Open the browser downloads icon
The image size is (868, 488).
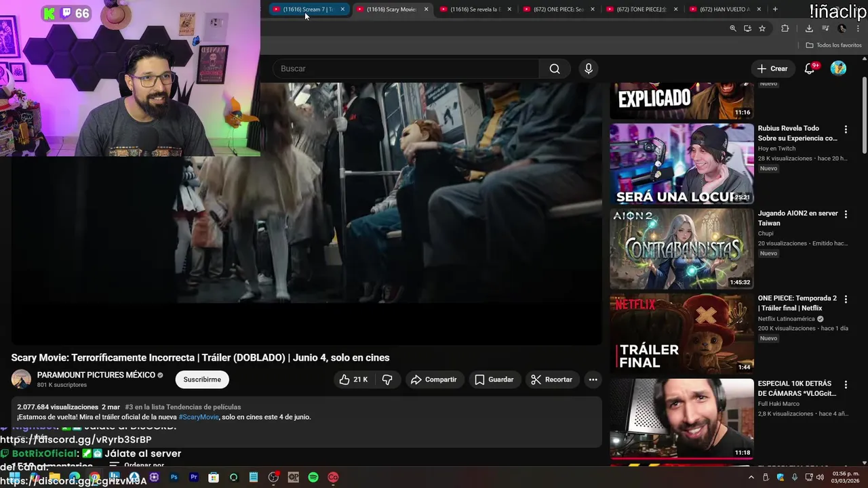coord(809,28)
